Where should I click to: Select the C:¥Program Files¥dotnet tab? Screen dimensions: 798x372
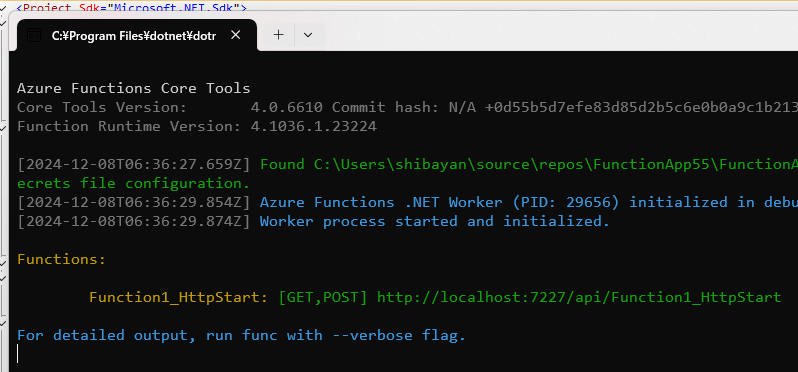pos(137,35)
